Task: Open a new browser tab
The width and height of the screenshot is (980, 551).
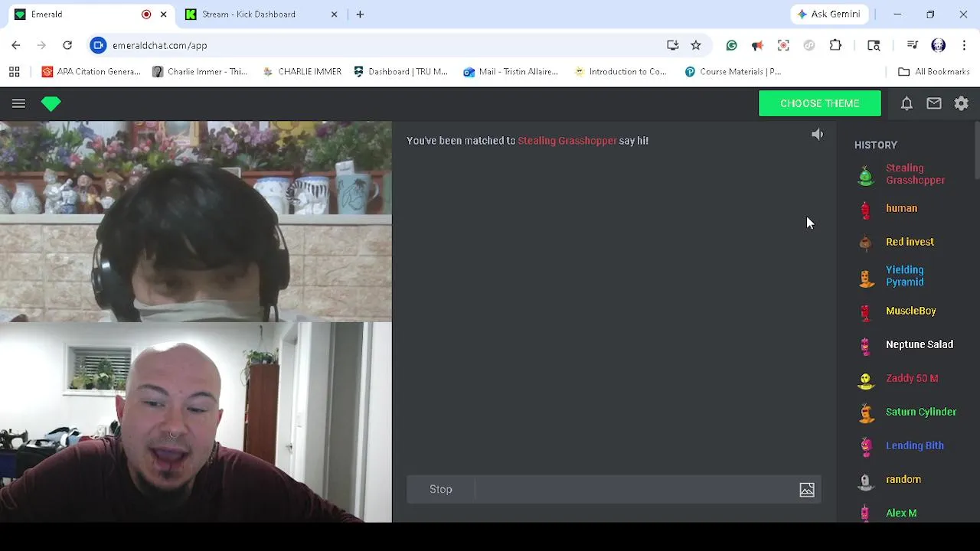Action: pyautogui.click(x=360, y=14)
